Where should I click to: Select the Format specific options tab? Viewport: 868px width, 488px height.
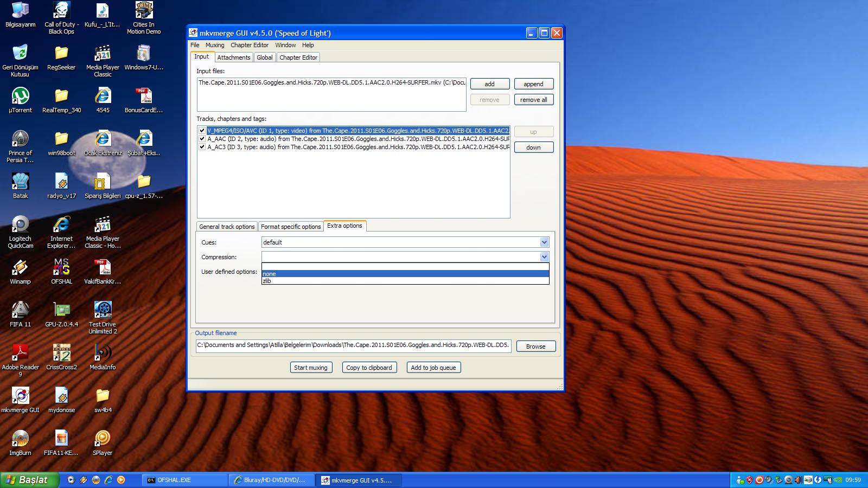(291, 227)
